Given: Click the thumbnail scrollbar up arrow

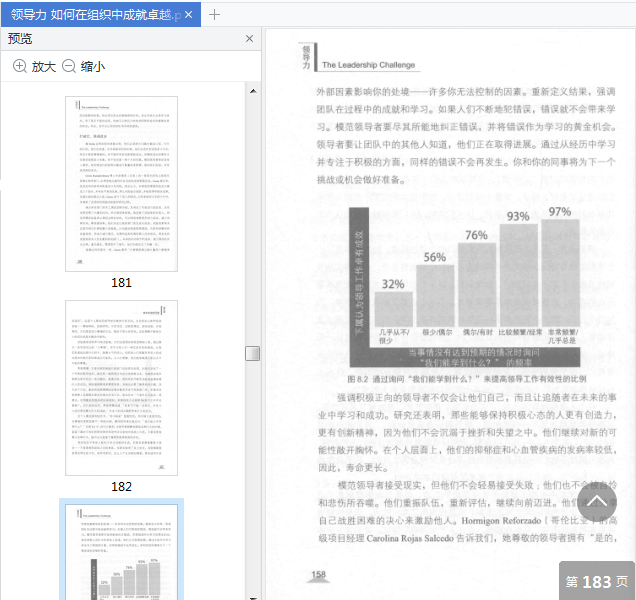Looking at the screenshot, I should pos(253,91).
